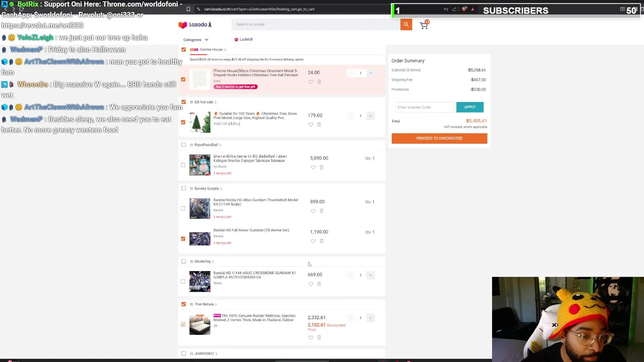644x362 pixels.
Task: Uncheck the Christmas Tree Snow Pine item
Action: pyautogui.click(x=183, y=122)
